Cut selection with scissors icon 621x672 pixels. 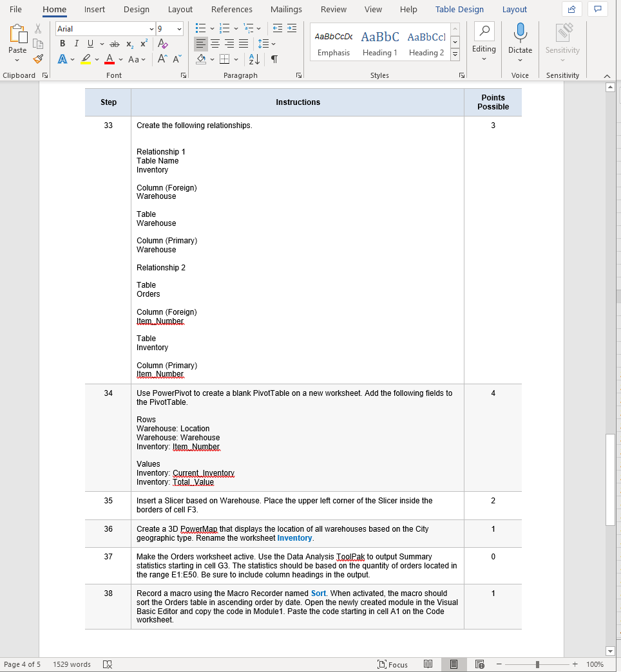click(38, 29)
